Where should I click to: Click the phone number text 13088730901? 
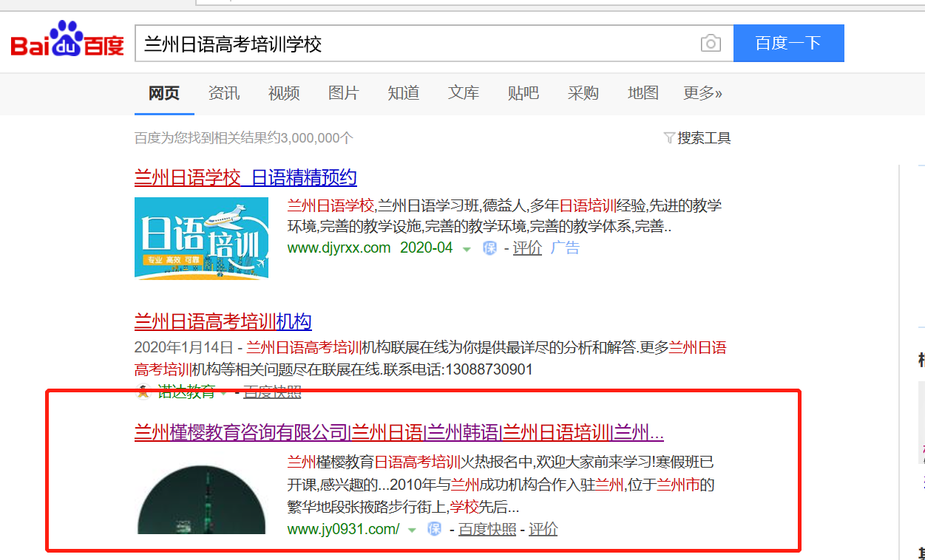click(488, 369)
